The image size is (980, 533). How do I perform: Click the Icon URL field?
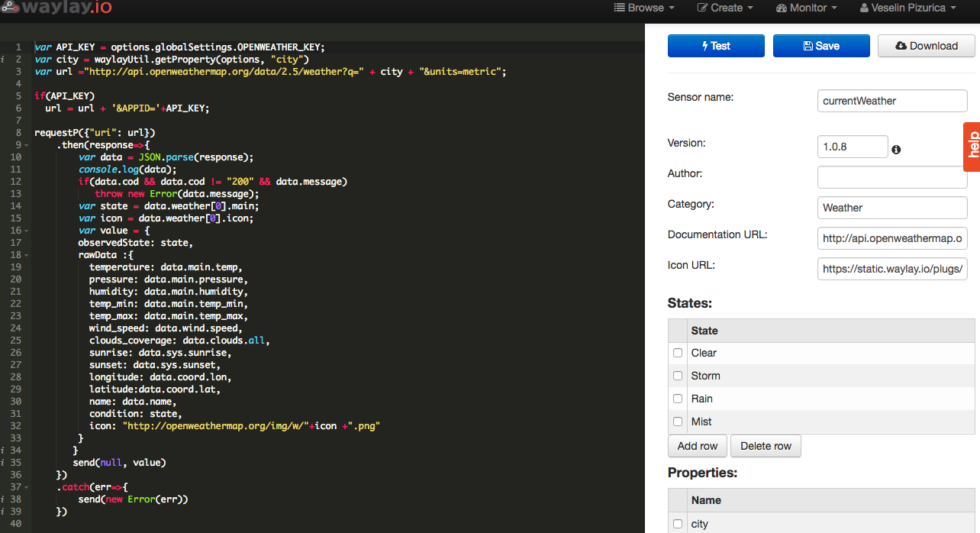click(x=892, y=269)
